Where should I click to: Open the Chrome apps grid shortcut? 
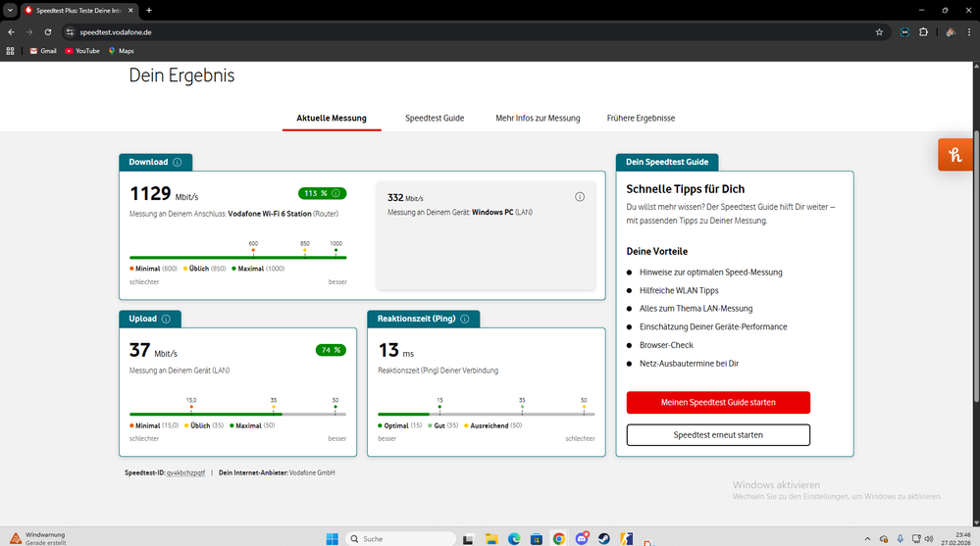click(x=10, y=51)
